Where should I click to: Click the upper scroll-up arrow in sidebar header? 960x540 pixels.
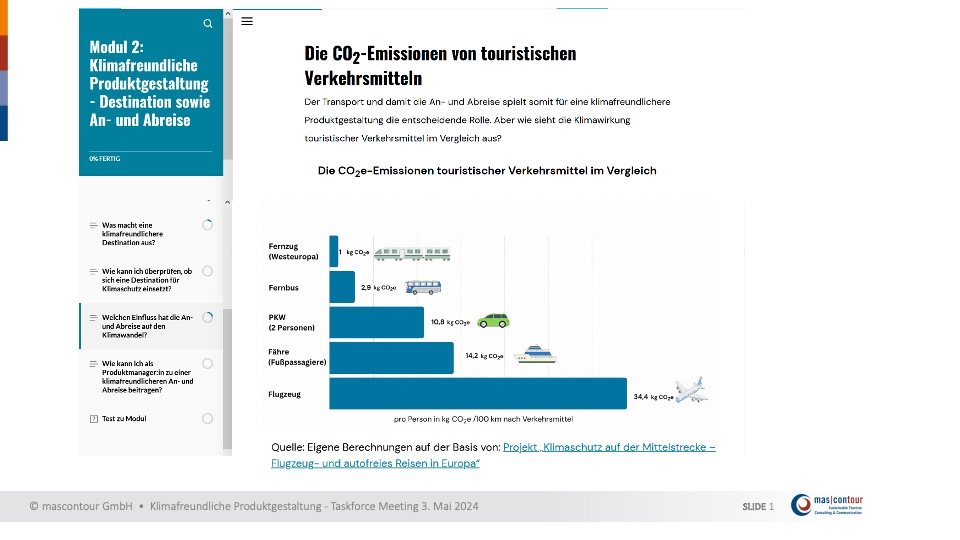[228, 13]
